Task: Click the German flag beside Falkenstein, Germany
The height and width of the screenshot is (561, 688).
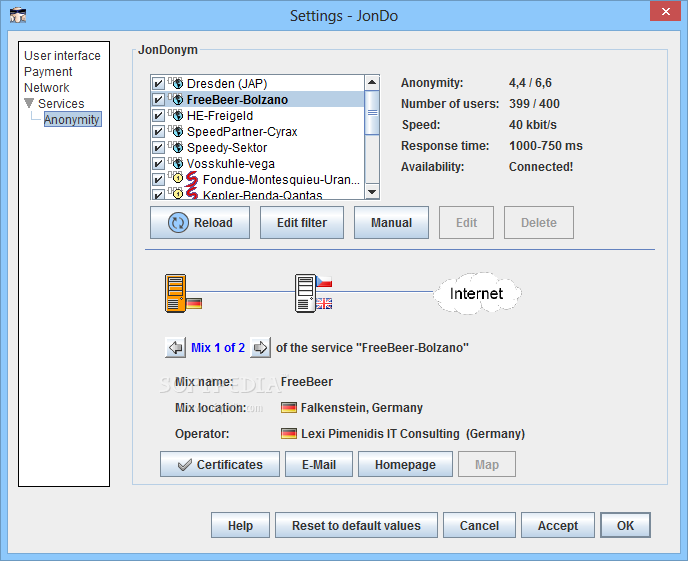Action: point(289,407)
